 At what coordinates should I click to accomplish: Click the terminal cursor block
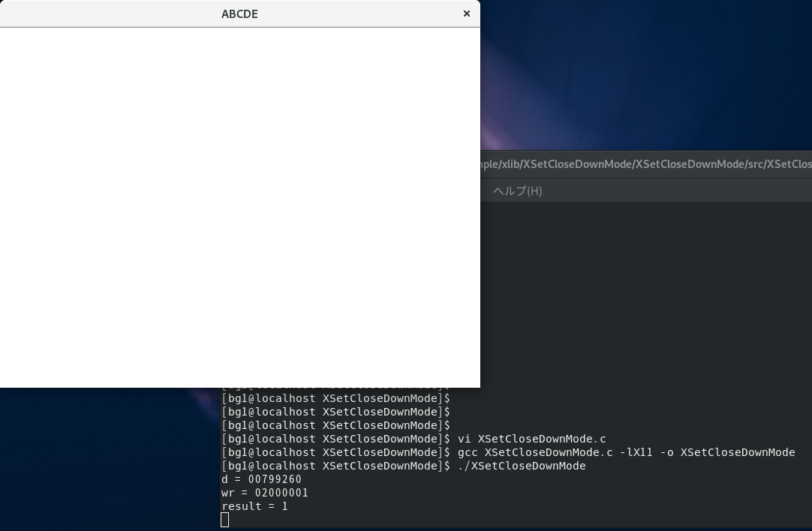pos(224,520)
